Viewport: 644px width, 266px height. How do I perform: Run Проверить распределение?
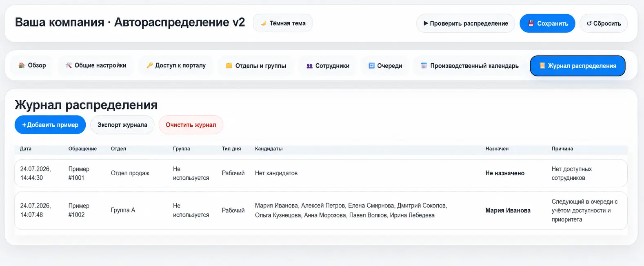466,23
